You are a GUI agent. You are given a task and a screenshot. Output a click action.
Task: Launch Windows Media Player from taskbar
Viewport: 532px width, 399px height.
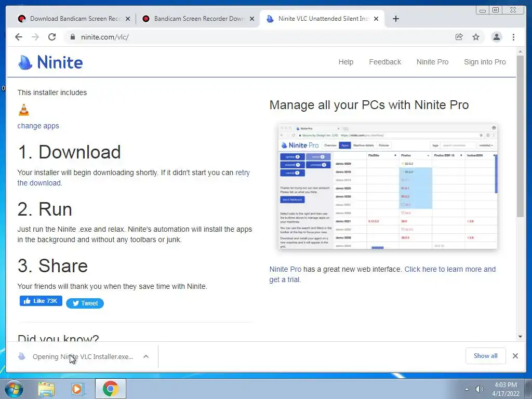77,389
